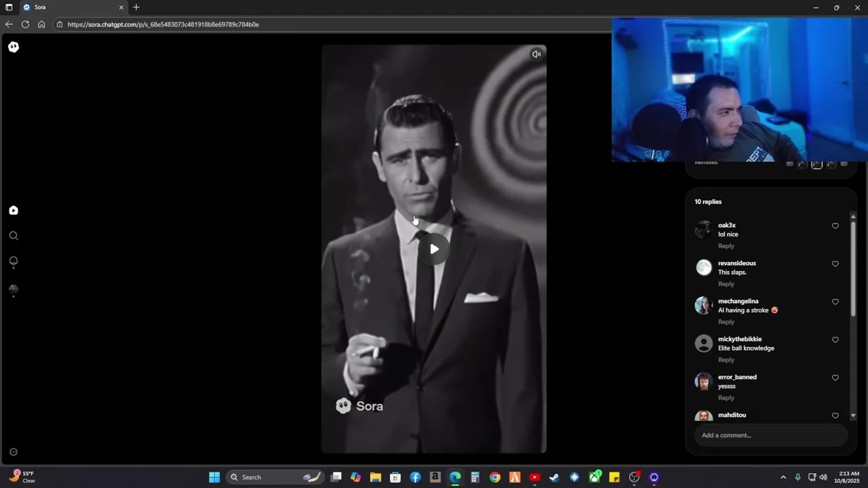The width and height of the screenshot is (868, 488).
Task: Like revansideous's 'This slaps.' comment
Action: point(835,264)
